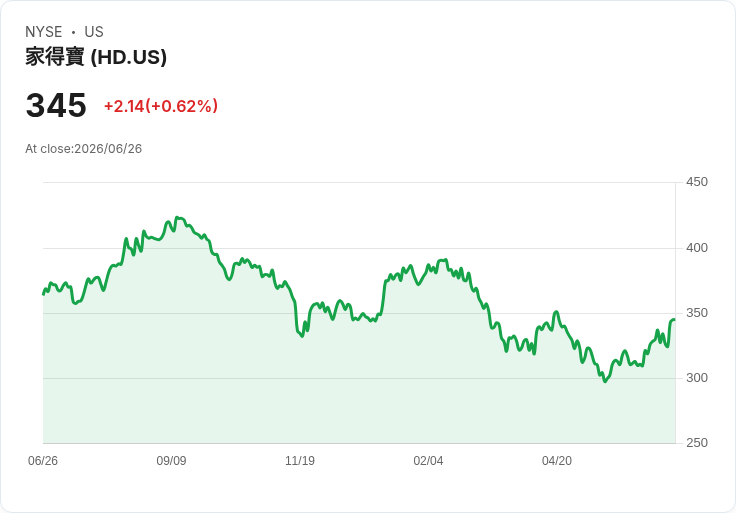Select the 11/19 date axis label
This screenshot has width=736, height=513.
(300, 460)
